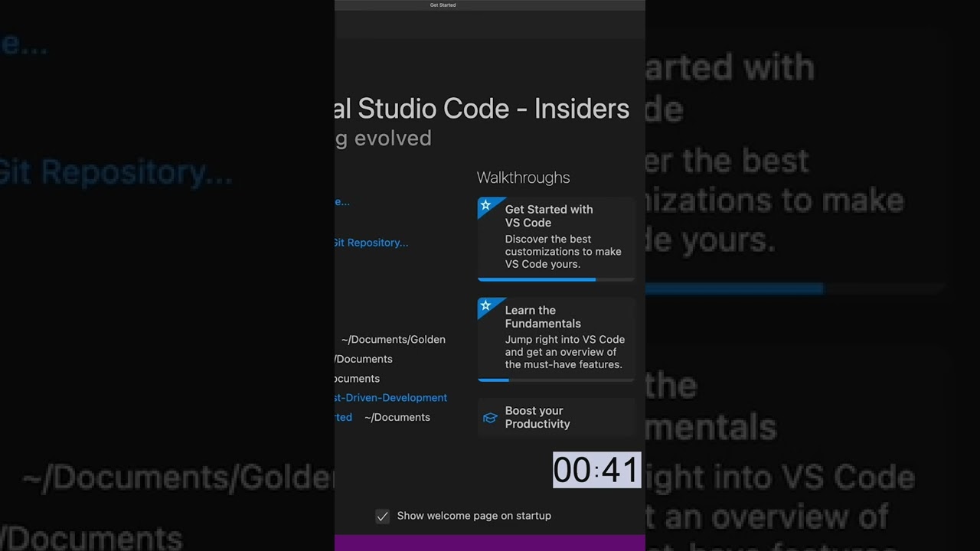Click the progress bar under Get Started with VS Code
This screenshot has width=980, height=551.
tap(556, 279)
